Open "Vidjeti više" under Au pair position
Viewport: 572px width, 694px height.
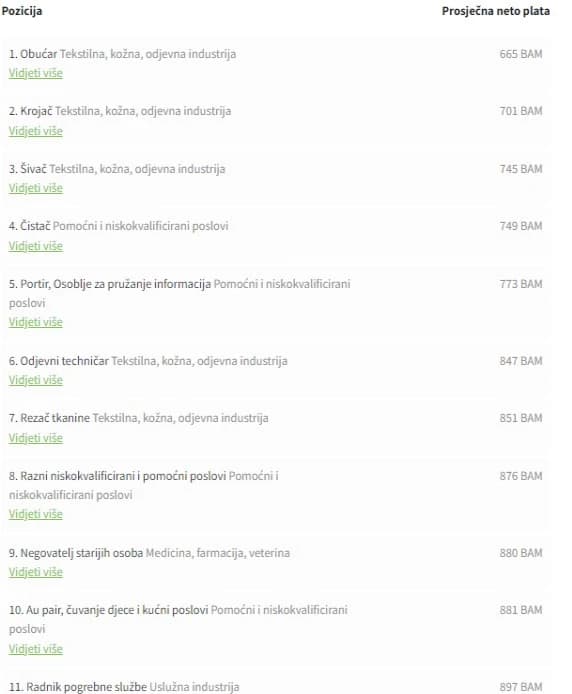[36, 649]
